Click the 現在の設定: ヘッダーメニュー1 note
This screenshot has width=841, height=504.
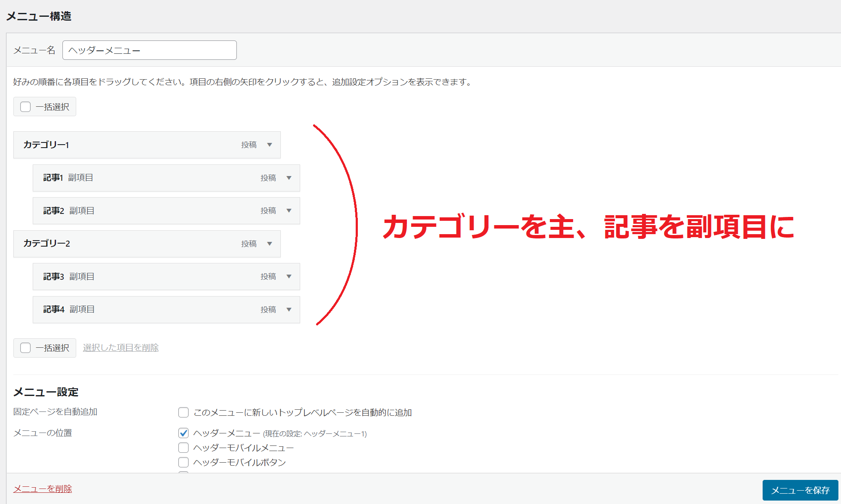pyautogui.click(x=315, y=434)
